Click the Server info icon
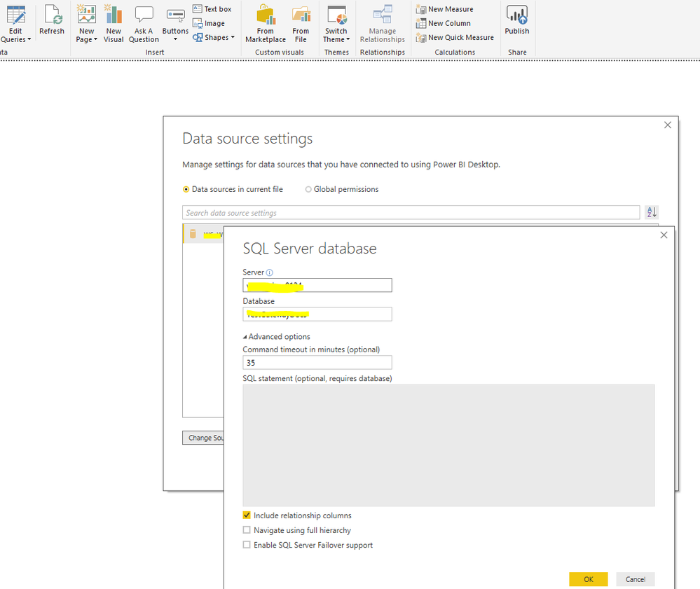 (269, 272)
